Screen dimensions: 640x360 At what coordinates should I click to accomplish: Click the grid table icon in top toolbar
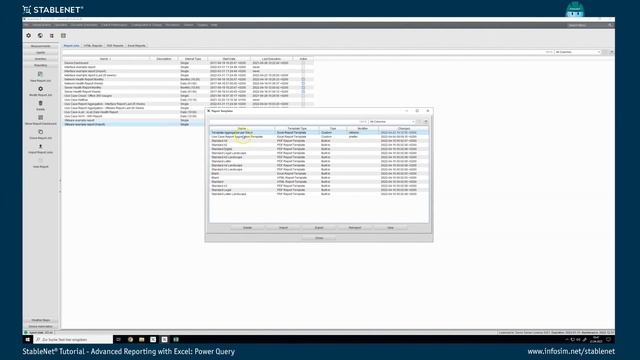[63, 36]
